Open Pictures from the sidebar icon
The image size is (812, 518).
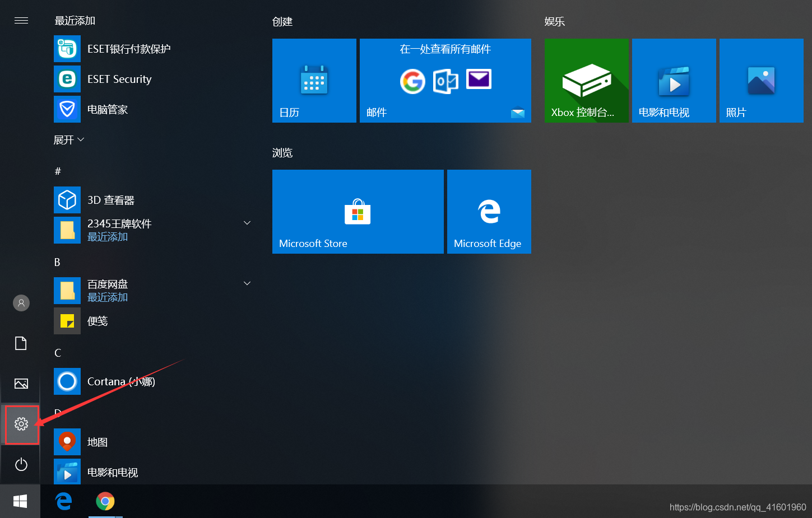[x=21, y=384]
